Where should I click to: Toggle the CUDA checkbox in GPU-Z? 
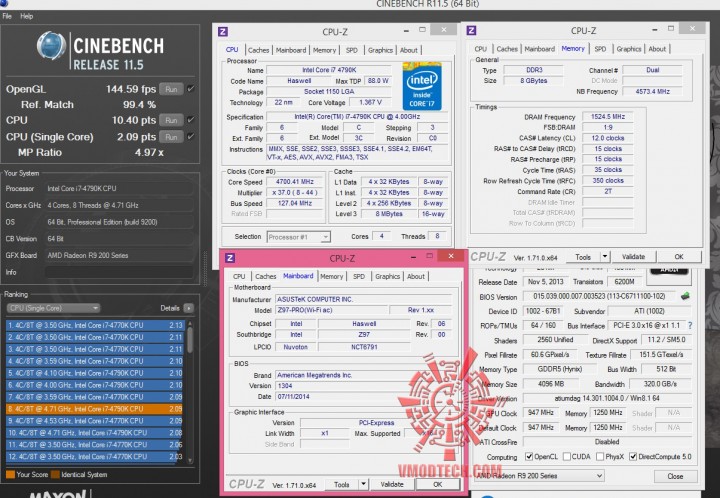click(567, 456)
